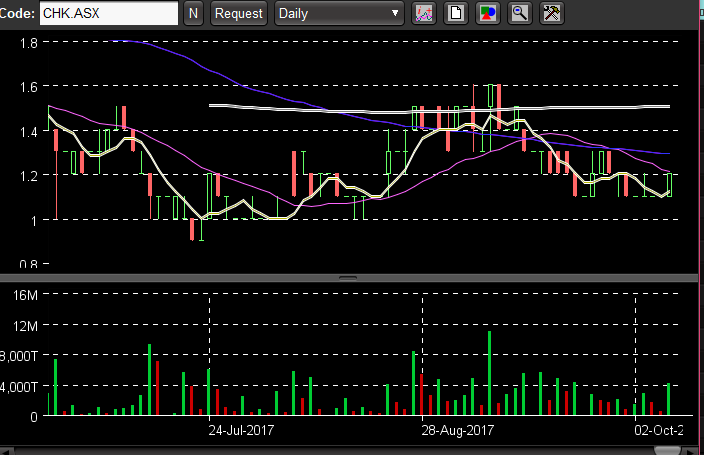
Task: Open the blank document page icon
Action: [456, 13]
